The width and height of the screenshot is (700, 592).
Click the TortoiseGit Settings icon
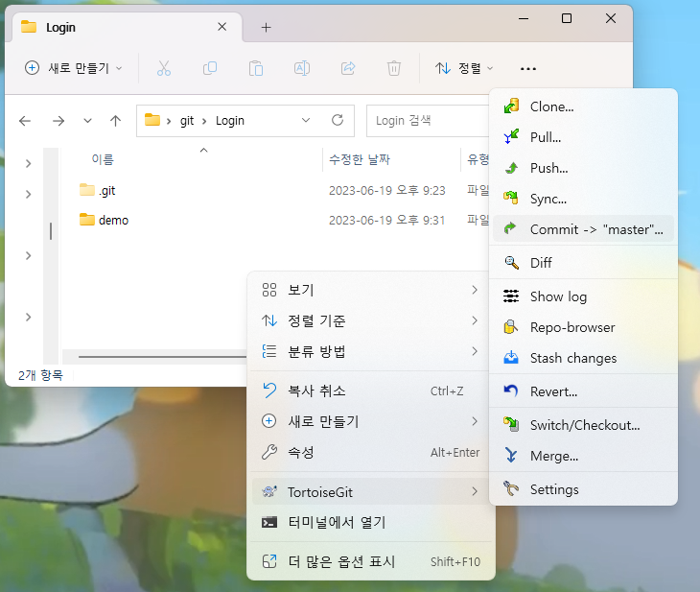[511, 489]
